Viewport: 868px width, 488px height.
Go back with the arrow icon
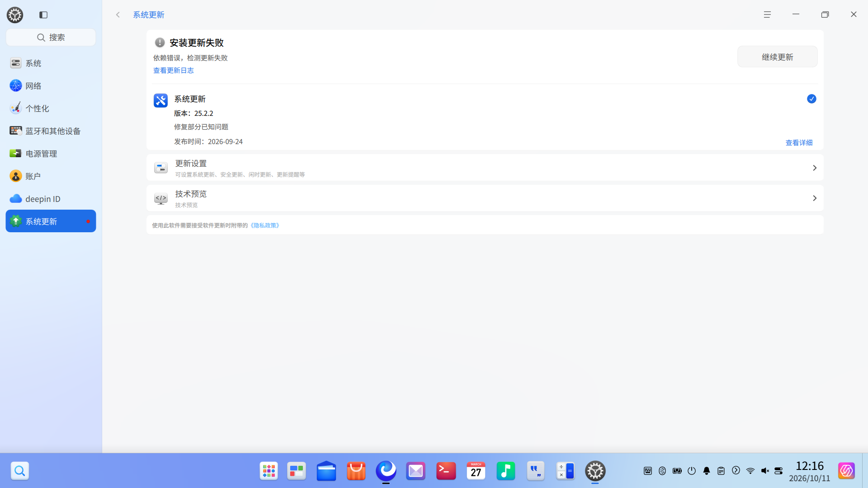pos(118,15)
